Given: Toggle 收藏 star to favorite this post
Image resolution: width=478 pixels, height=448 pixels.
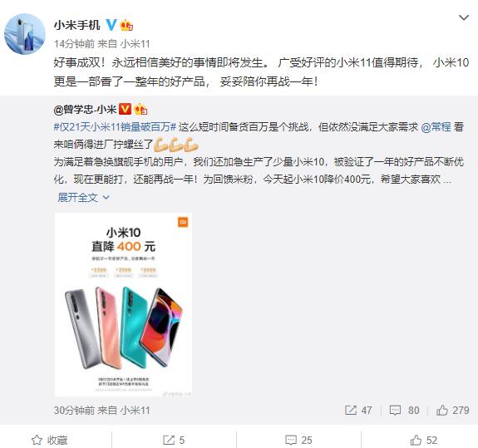Looking at the screenshot, I should 49,440.
